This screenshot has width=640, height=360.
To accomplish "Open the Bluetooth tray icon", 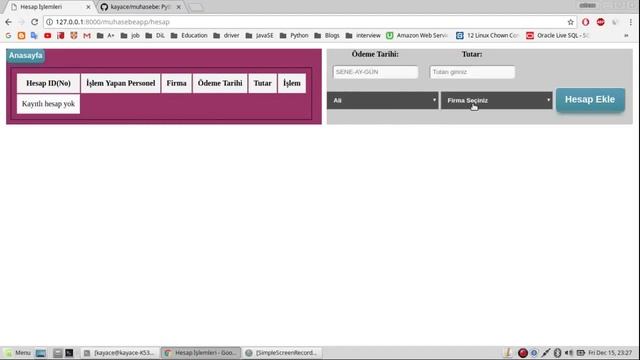I will tap(557, 353).
